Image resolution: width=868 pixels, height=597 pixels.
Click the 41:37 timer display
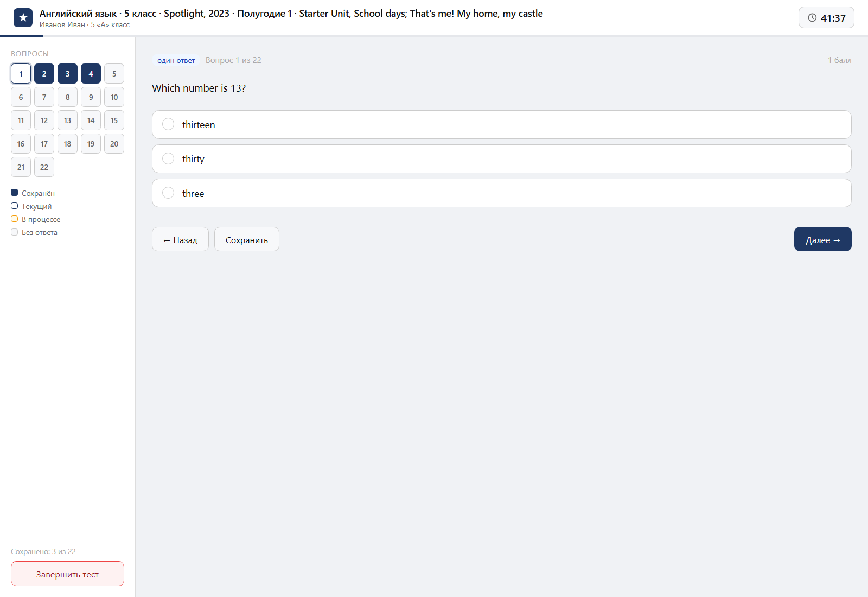826,18
